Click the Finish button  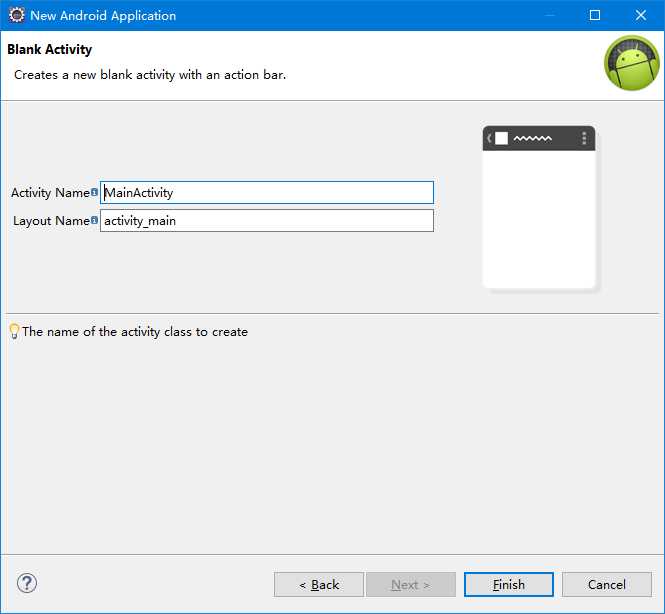509,584
